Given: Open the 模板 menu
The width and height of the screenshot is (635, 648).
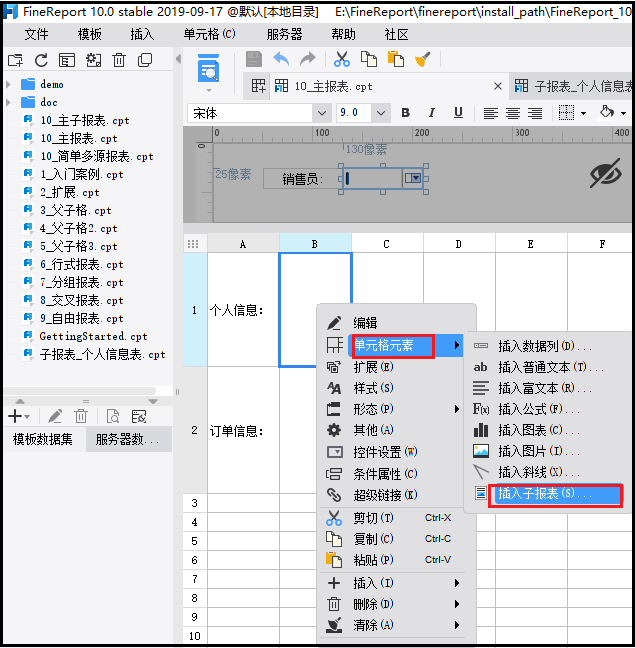Looking at the screenshot, I should 89,34.
